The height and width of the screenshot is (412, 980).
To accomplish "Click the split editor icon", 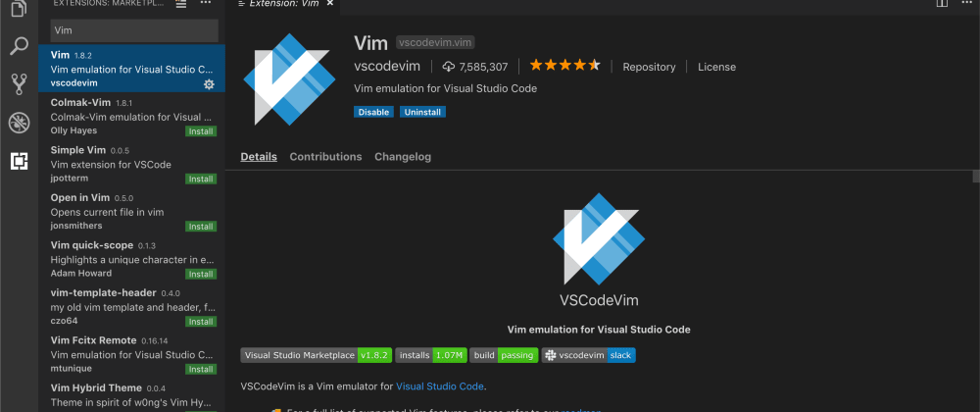I will (x=942, y=3).
